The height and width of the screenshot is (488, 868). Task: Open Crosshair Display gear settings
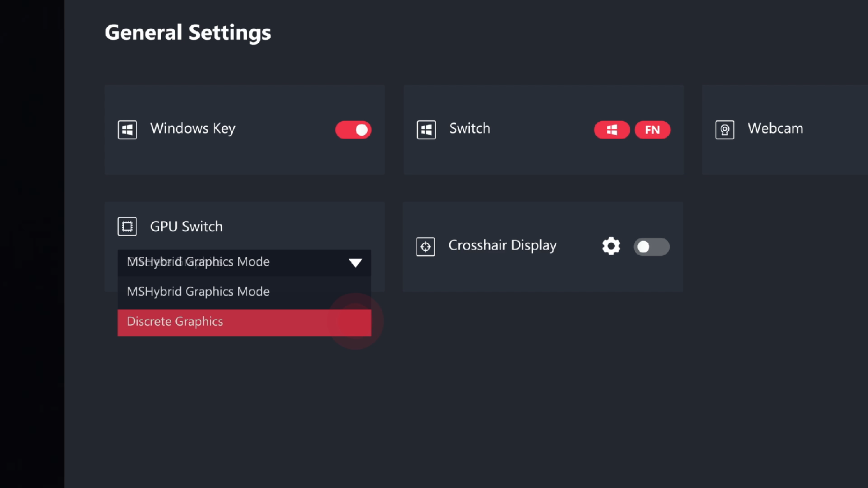tap(611, 246)
